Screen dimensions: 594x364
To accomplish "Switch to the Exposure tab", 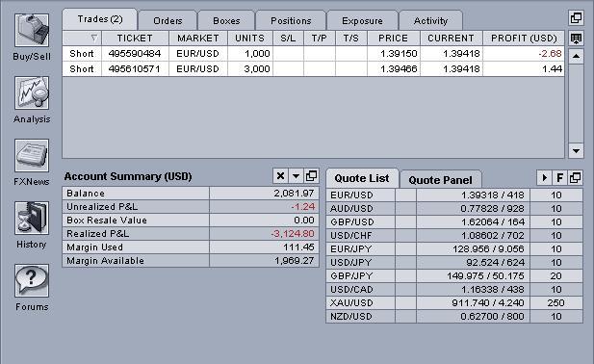I will coord(362,21).
